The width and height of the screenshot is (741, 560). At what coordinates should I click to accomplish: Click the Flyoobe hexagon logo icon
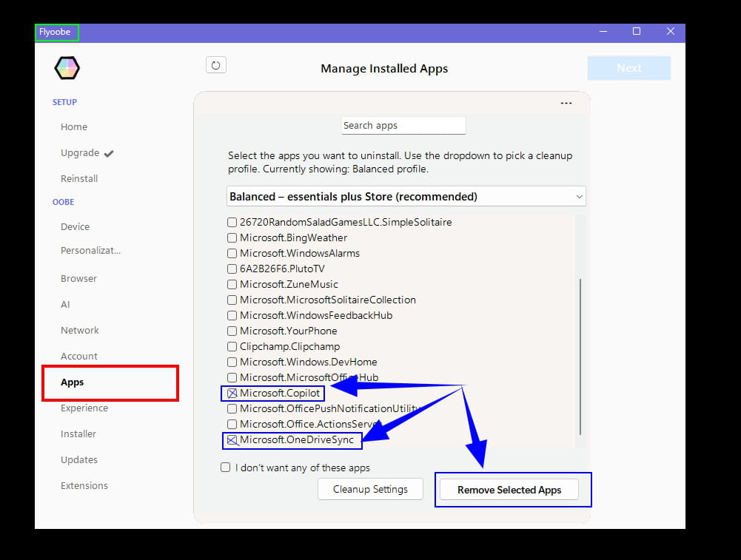(x=67, y=68)
